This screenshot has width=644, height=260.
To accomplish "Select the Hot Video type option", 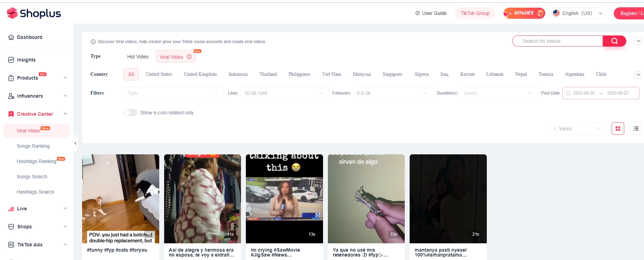I will [138, 57].
